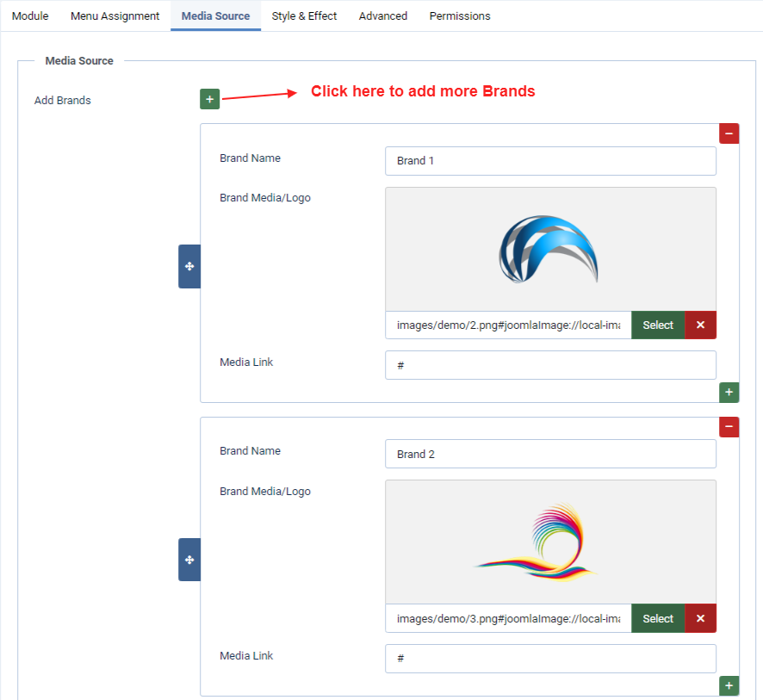The height and width of the screenshot is (700, 763).
Task: Open the Style & Effect tab
Action: coord(304,15)
